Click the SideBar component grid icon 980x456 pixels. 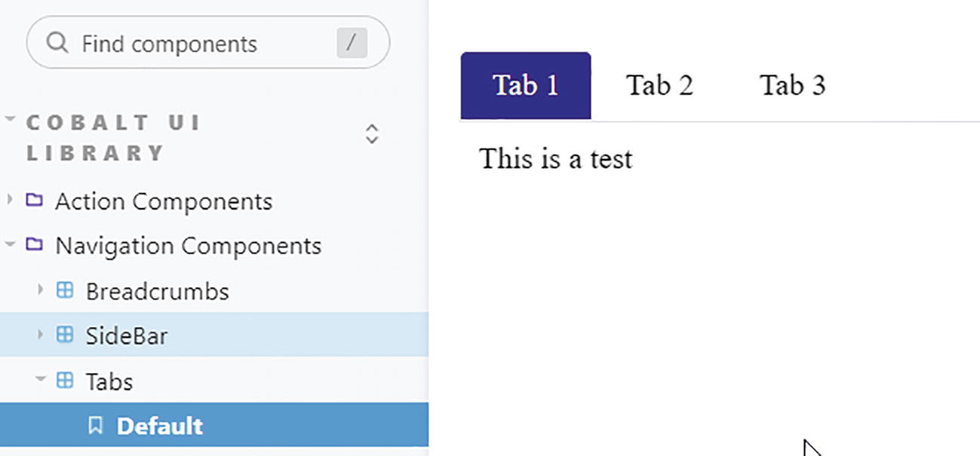[66, 335]
